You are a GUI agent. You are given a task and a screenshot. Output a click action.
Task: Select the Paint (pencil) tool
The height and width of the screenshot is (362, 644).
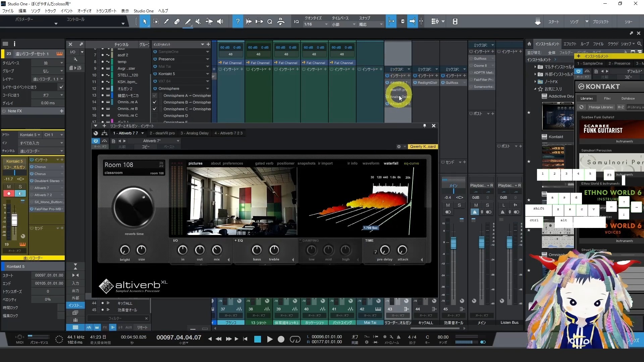[166, 21]
